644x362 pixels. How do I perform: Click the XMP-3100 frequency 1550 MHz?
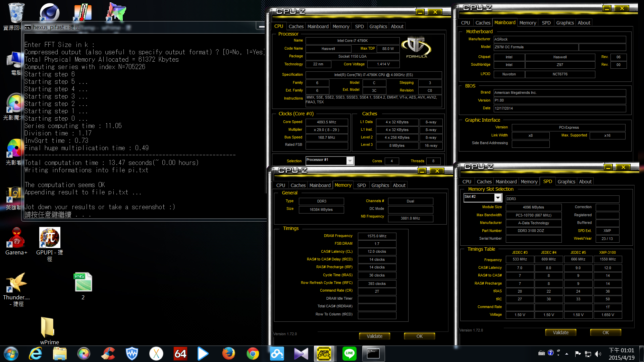[607, 259]
